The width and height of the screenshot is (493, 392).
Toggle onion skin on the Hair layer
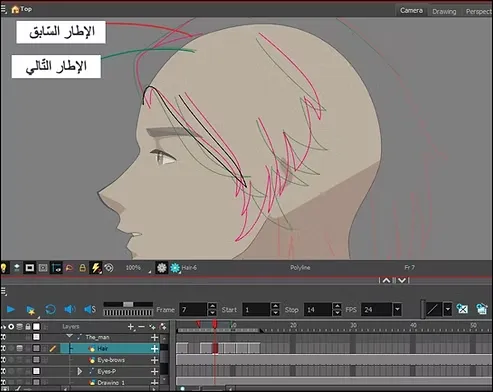tap(20, 349)
